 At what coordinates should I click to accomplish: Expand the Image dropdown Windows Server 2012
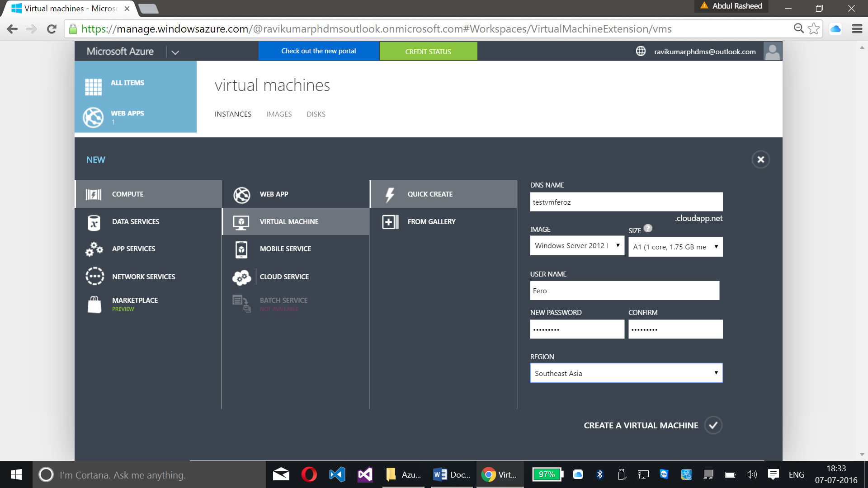tap(577, 246)
